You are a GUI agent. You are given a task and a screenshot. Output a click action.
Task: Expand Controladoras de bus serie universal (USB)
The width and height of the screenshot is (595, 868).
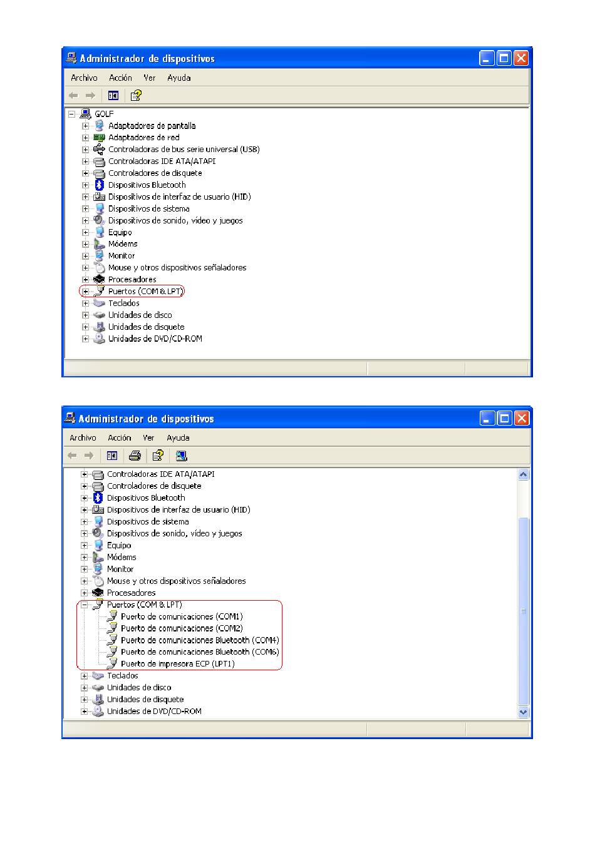click(86, 150)
